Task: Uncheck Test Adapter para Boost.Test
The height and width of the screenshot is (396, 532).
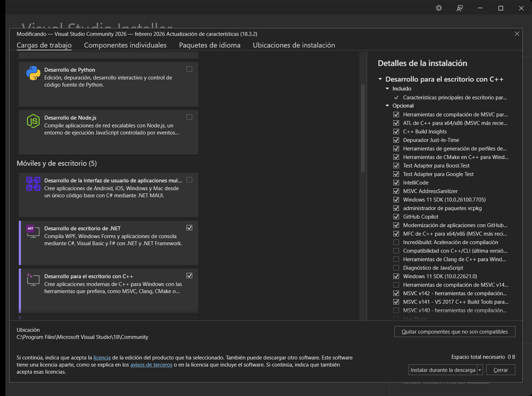Action: point(396,166)
